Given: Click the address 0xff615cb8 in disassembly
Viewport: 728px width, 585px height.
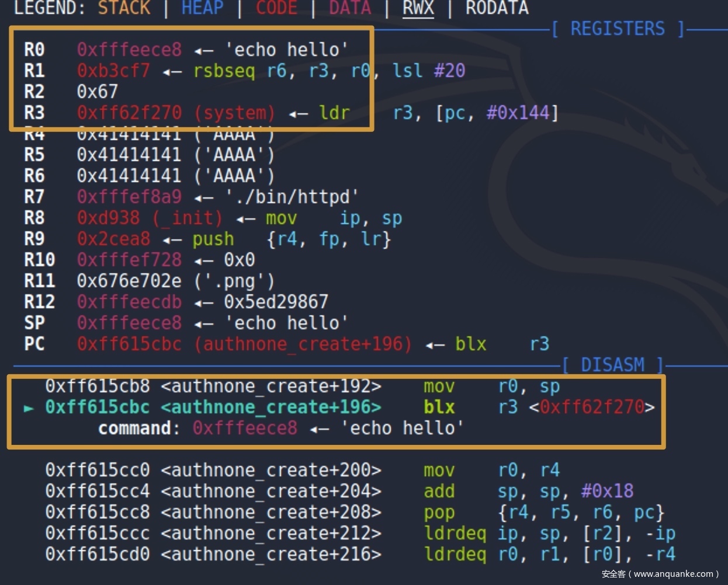Looking at the screenshot, I should tap(98, 386).
